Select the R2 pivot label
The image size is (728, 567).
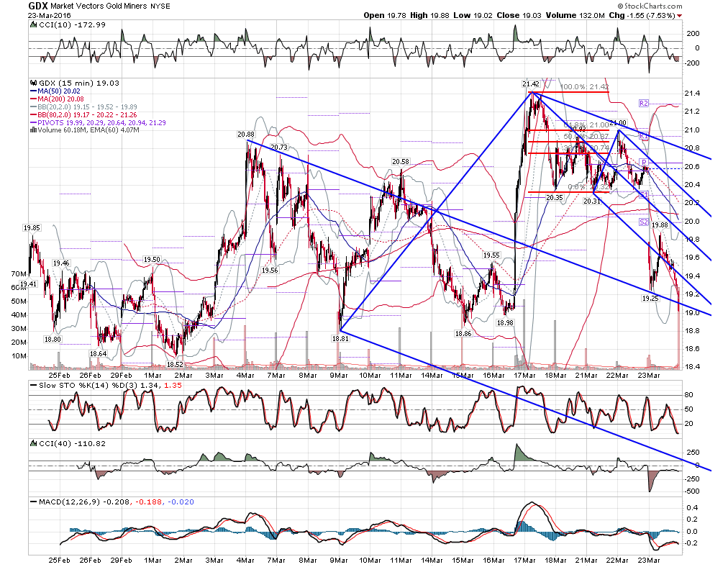coord(644,103)
